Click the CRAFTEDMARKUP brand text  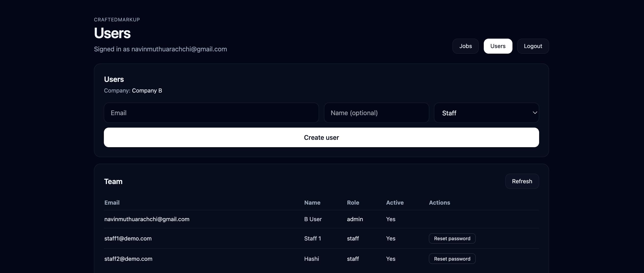click(x=117, y=20)
